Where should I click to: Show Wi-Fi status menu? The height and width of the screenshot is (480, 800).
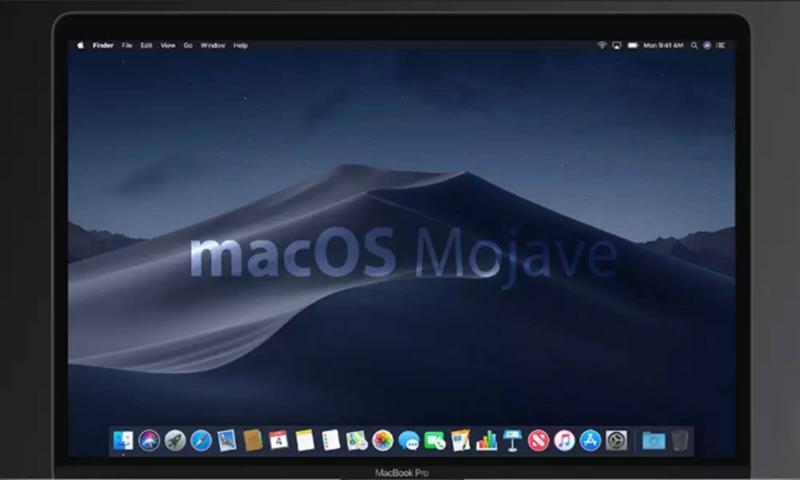[602, 45]
